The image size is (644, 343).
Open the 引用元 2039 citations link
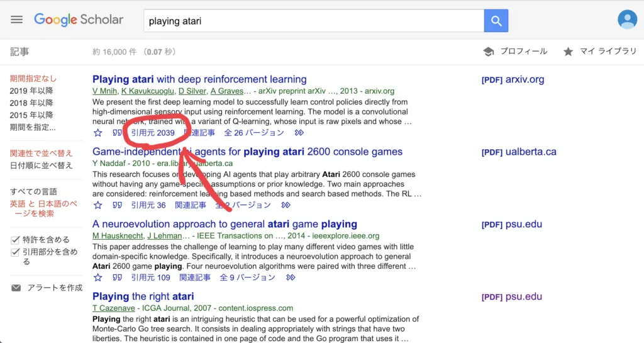click(x=153, y=133)
